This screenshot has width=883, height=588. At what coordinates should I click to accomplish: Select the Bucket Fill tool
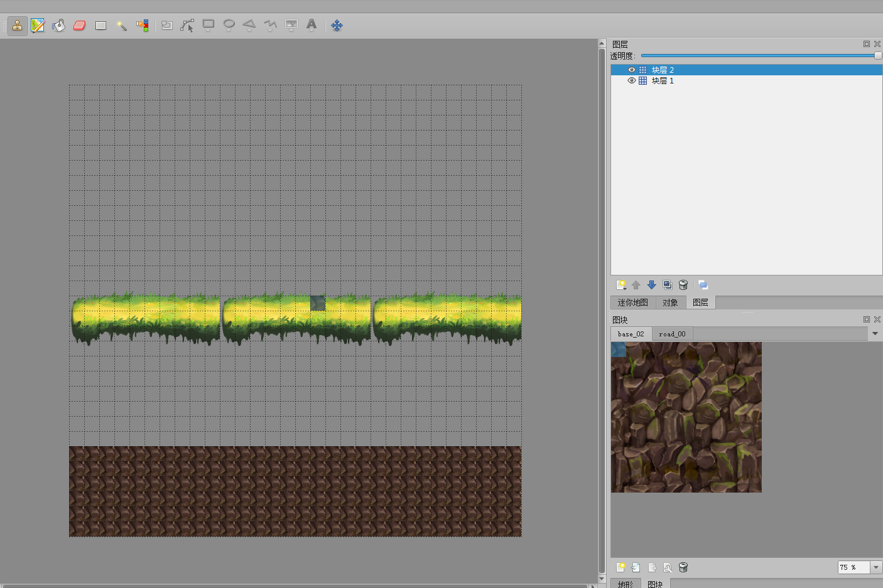[58, 26]
